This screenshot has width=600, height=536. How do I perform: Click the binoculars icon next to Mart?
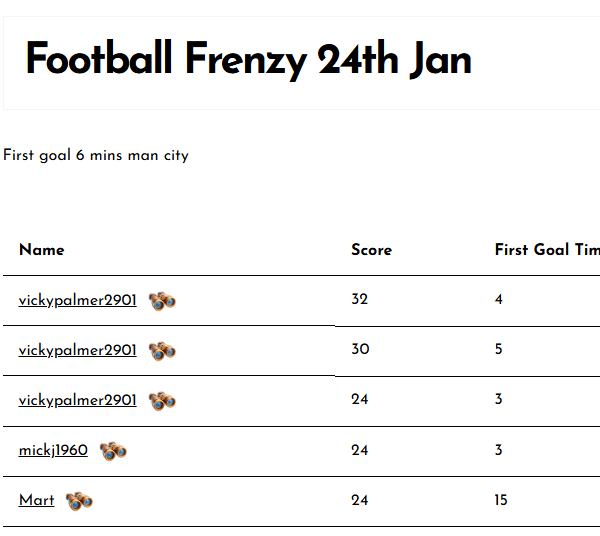[x=79, y=501]
